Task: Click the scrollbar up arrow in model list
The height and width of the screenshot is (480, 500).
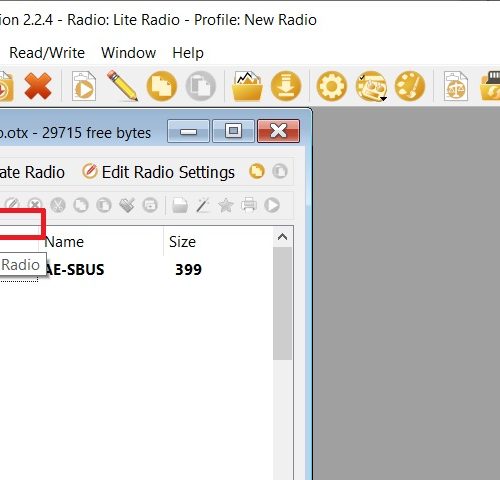Action: click(x=282, y=237)
